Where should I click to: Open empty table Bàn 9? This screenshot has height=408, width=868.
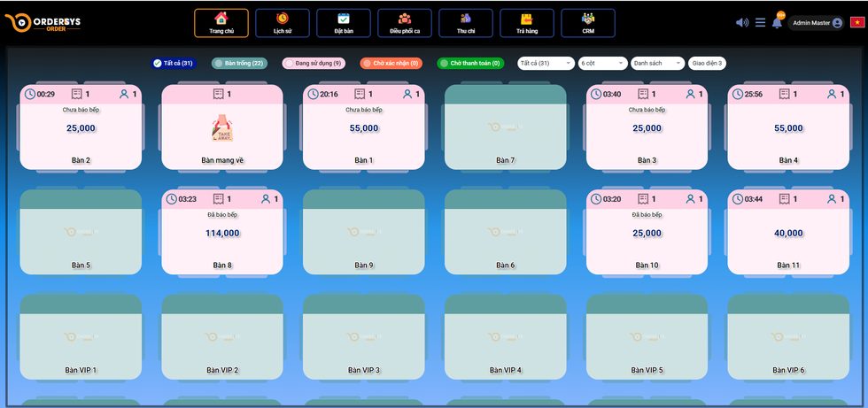[x=364, y=232]
